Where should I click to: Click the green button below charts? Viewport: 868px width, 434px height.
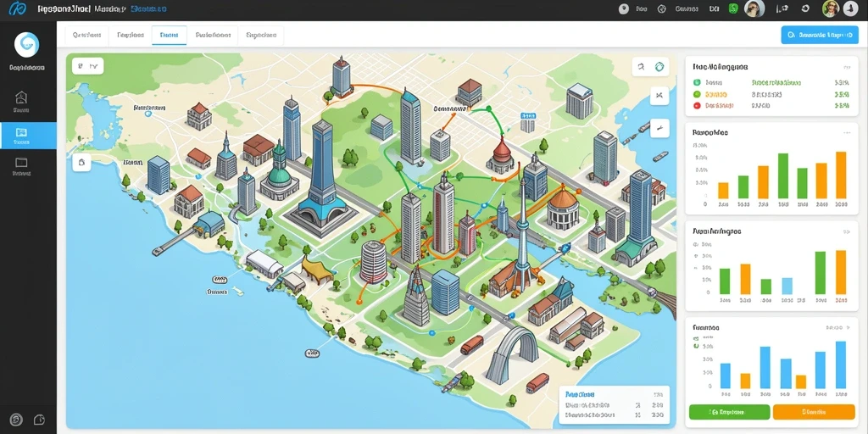[x=729, y=412]
